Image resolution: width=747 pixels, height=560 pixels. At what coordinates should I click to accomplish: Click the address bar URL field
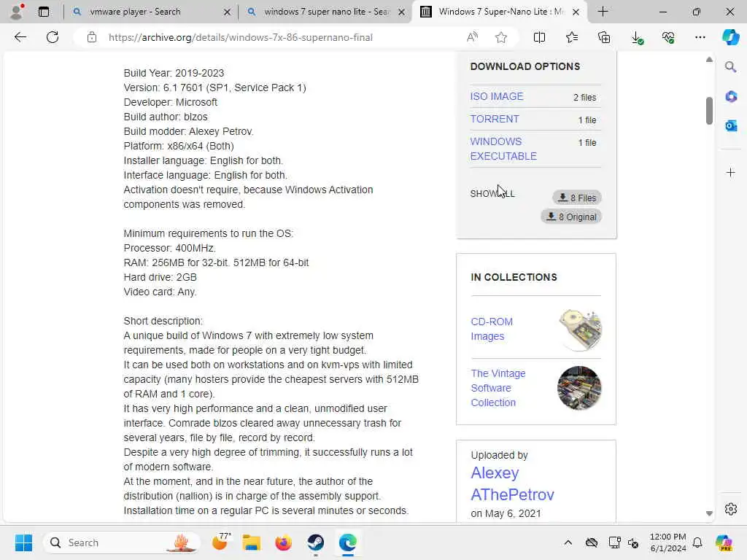coord(241,37)
